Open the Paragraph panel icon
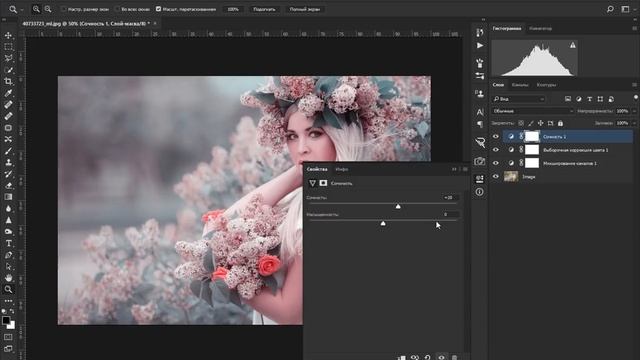 tap(480, 124)
